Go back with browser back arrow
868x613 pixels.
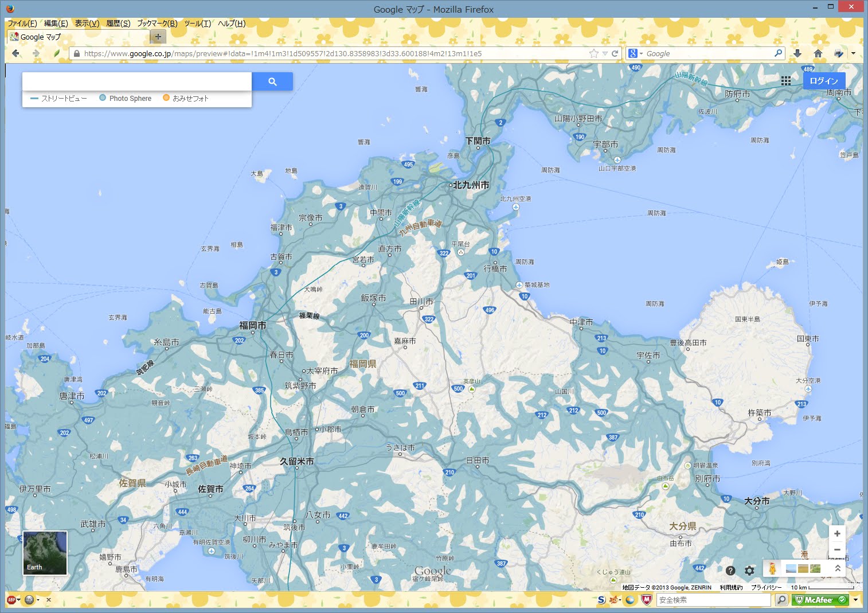(15, 53)
